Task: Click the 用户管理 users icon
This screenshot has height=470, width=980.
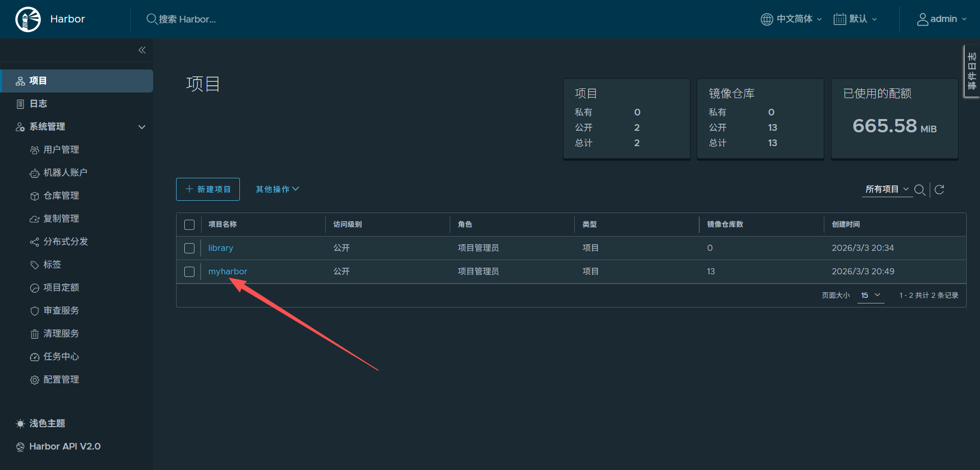Action: pos(34,150)
